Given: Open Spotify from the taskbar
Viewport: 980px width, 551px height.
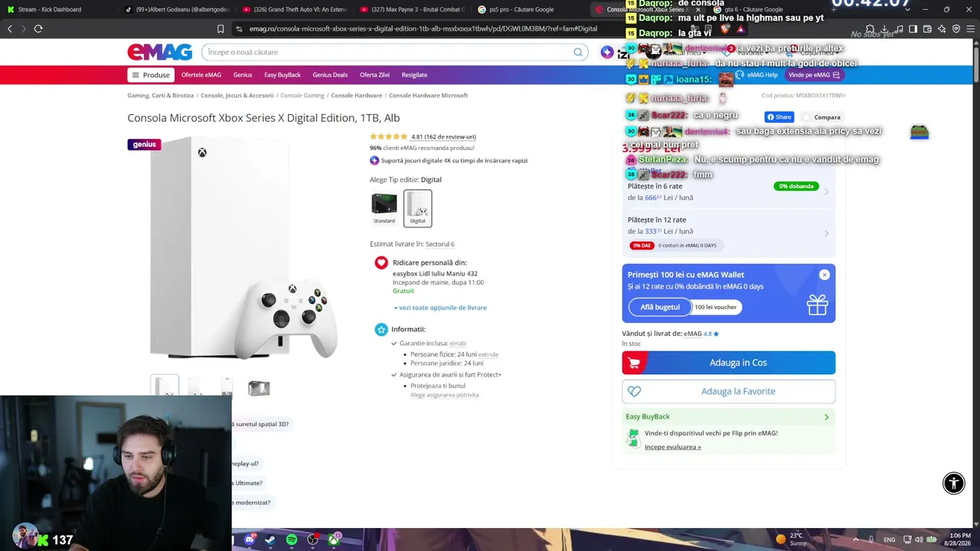Looking at the screenshot, I should point(292,540).
